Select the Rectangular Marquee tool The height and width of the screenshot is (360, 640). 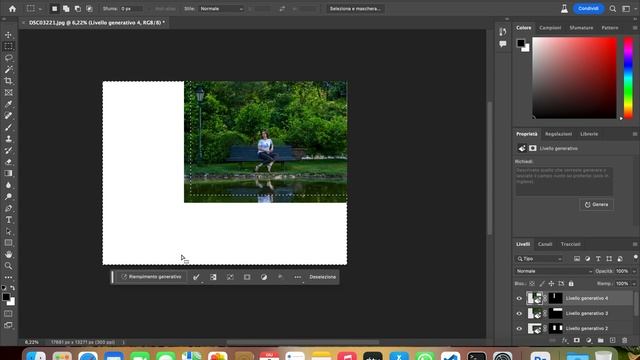click(x=8, y=46)
